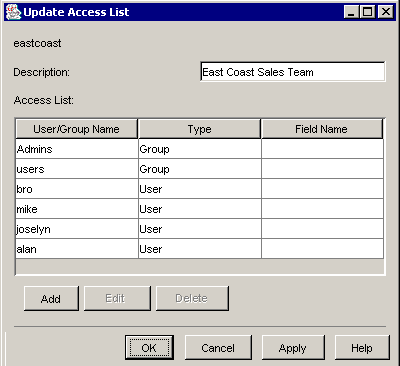Click the User type cell for mike
This screenshot has height=366, width=400.
pos(200,209)
